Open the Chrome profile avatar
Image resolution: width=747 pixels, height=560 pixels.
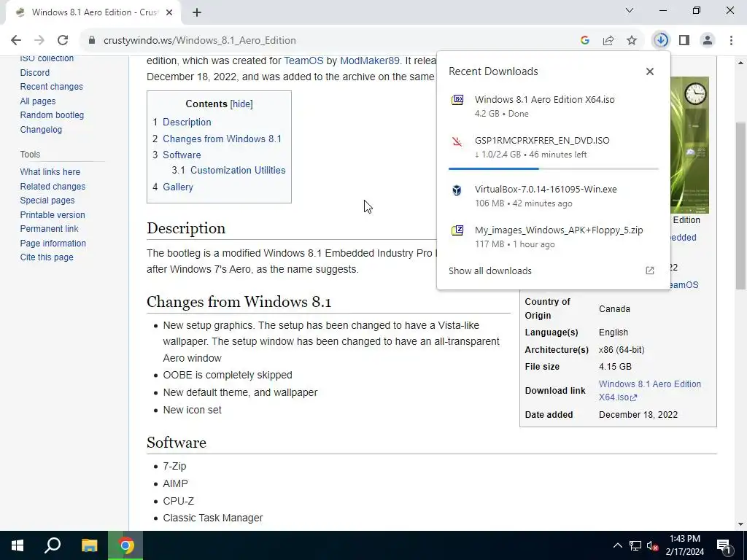pyautogui.click(x=708, y=41)
